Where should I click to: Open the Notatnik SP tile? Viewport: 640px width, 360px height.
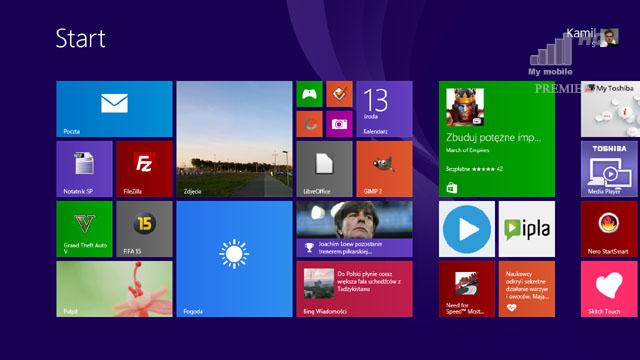[x=84, y=169]
